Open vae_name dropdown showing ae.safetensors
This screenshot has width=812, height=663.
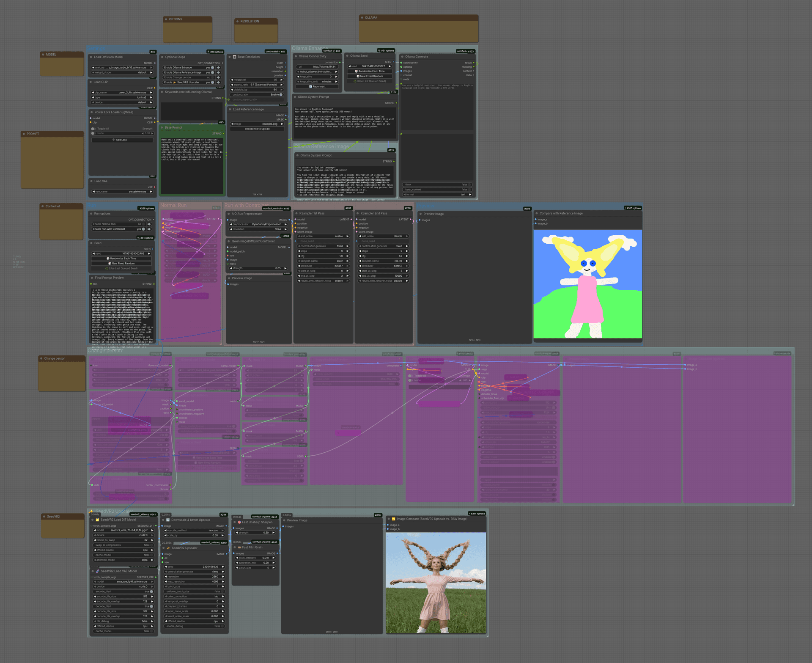(x=122, y=192)
